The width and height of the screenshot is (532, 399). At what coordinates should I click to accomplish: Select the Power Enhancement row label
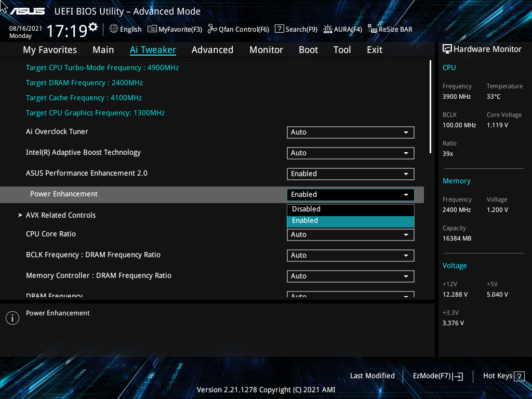[x=64, y=194]
